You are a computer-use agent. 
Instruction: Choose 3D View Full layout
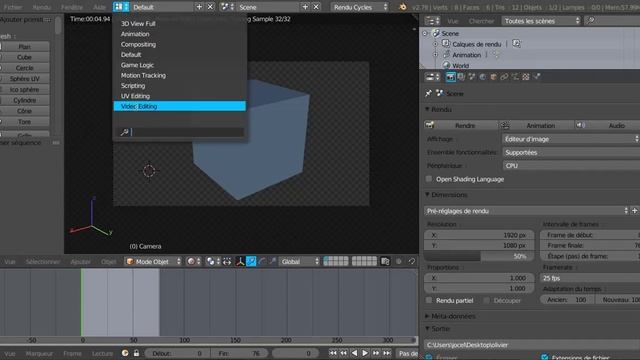(180, 24)
